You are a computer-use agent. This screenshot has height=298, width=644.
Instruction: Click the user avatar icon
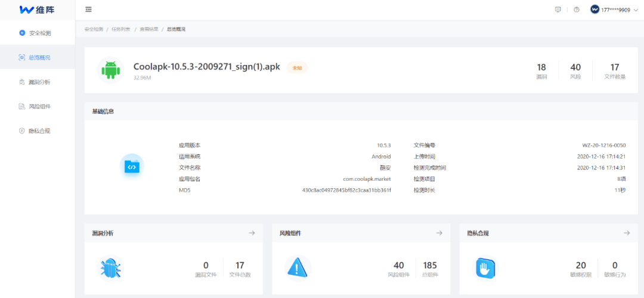click(595, 10)
